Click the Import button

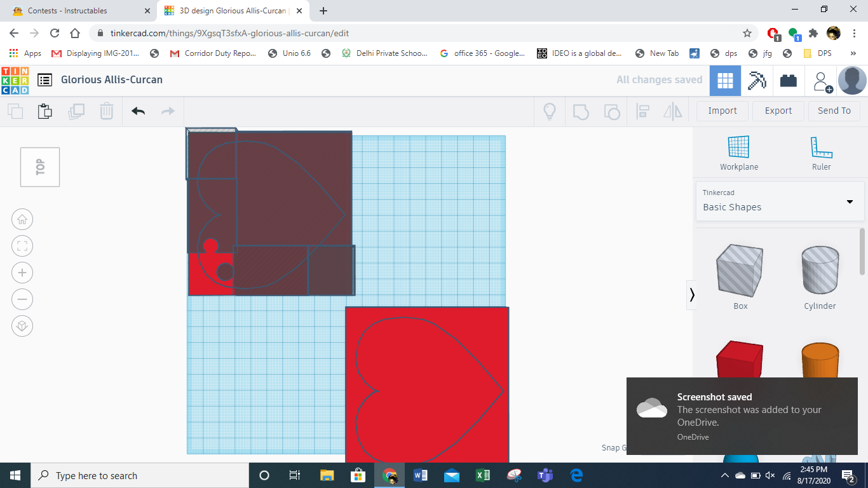point(722,111)
